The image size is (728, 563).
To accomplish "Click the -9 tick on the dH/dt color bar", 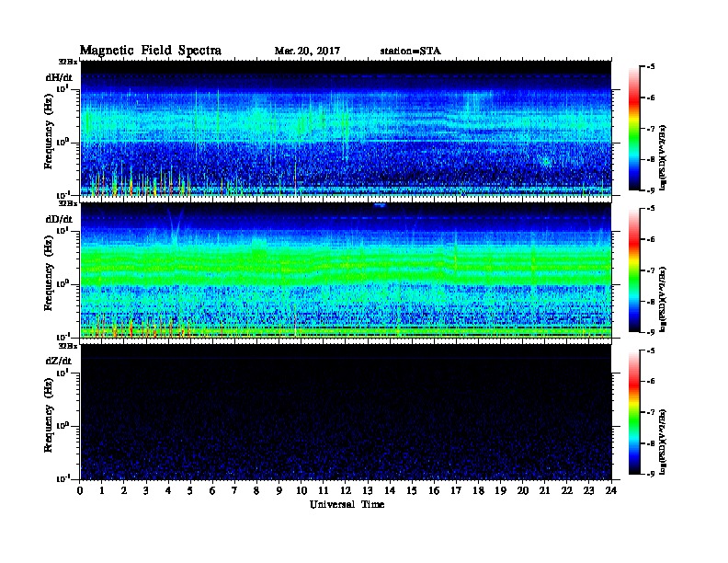I will pyautogui.click(x=651, y=190).
